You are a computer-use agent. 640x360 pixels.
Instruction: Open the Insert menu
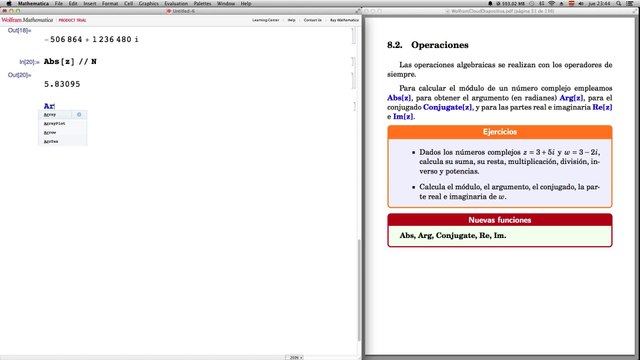tap(89, 3)
